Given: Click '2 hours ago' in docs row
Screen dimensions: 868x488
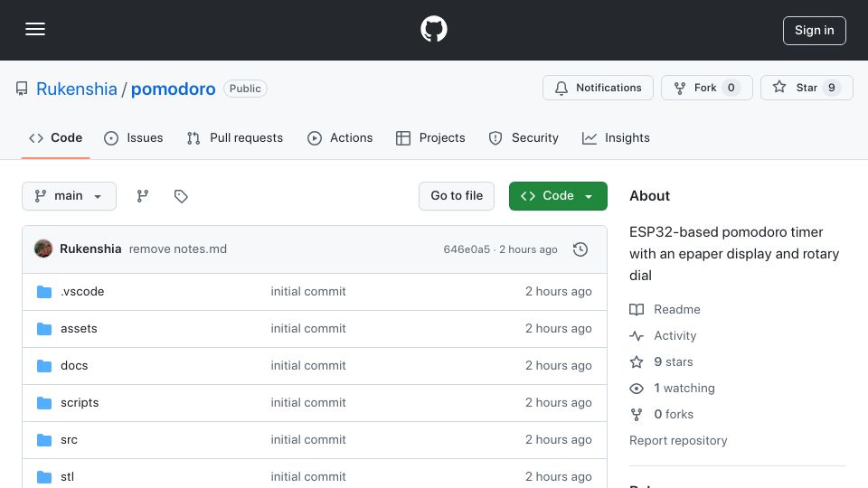Looking at the screenshot, I should 558,366.
